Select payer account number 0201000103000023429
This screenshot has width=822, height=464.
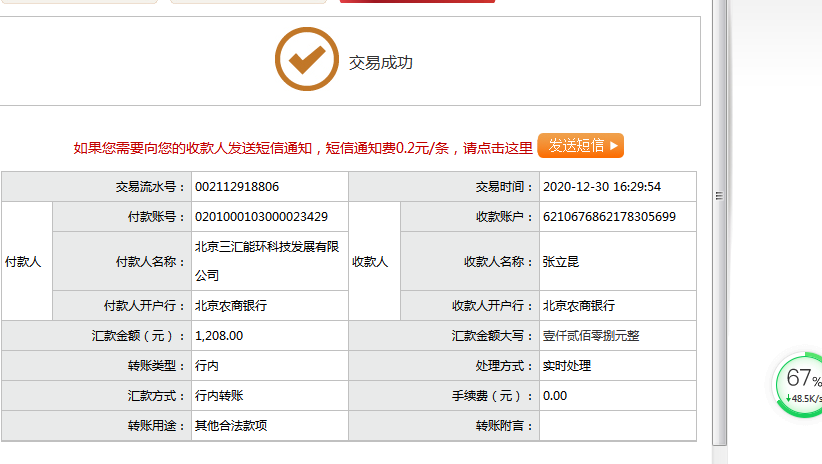point(261,217)
